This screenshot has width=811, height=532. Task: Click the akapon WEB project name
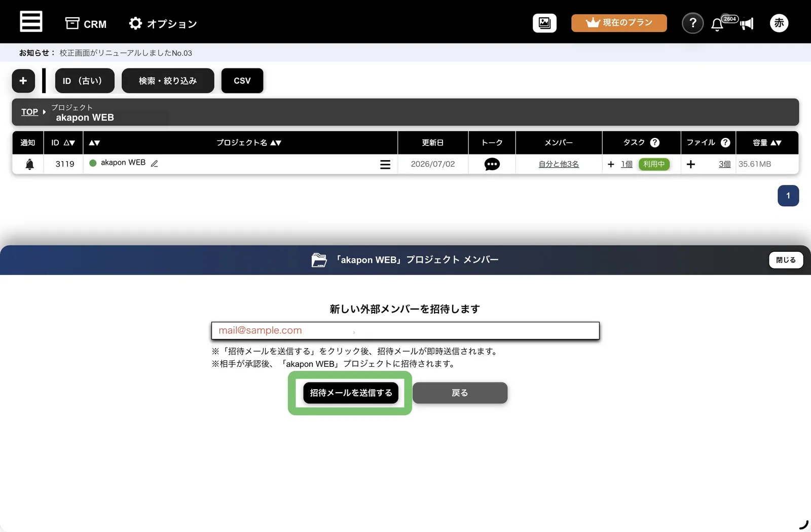(123, 163)
